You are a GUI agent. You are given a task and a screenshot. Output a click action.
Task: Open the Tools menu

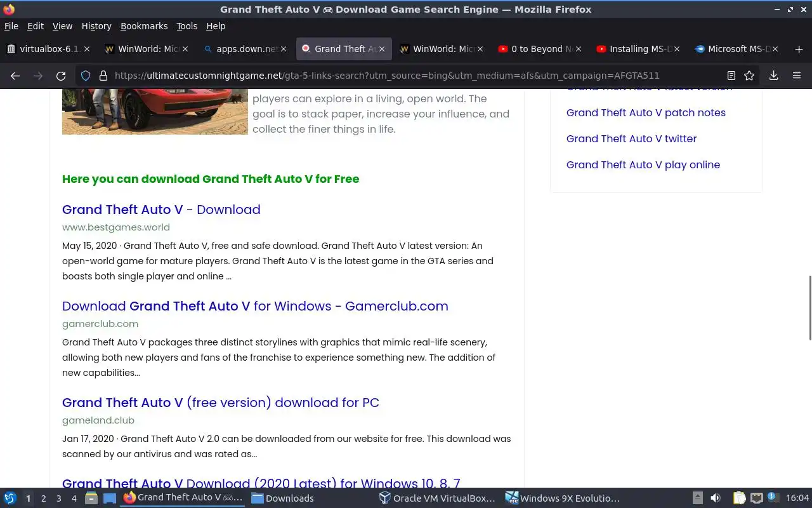187,26
